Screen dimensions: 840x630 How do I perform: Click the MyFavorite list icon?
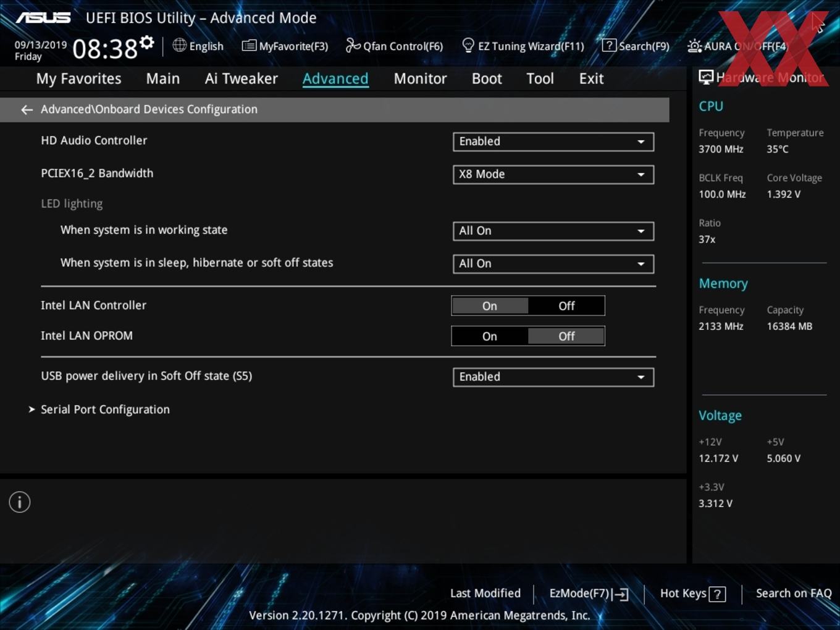click(x=249, y=46)
